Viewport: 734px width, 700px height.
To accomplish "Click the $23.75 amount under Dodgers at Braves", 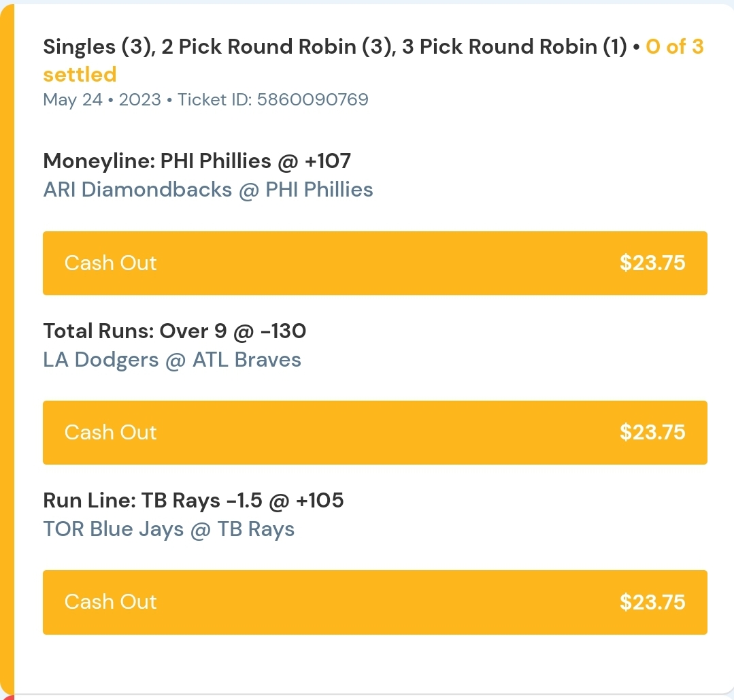I will (652, 433).
